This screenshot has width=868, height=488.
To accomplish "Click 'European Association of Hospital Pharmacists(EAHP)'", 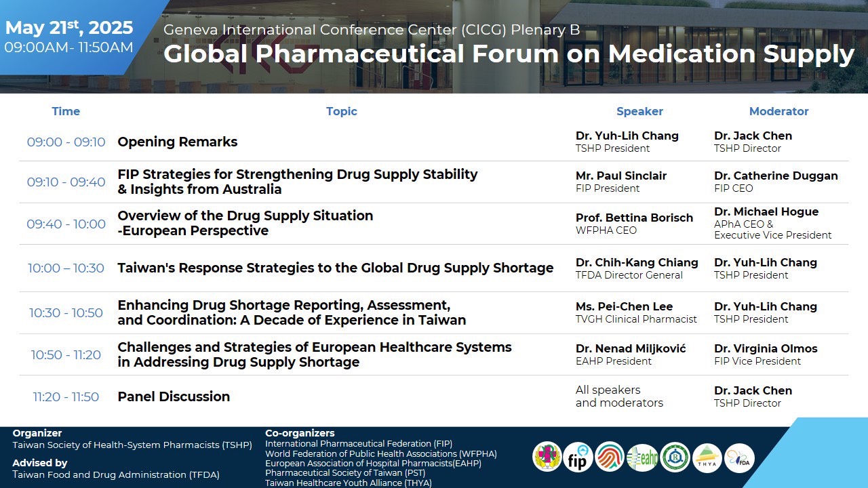I will (374, 464).
